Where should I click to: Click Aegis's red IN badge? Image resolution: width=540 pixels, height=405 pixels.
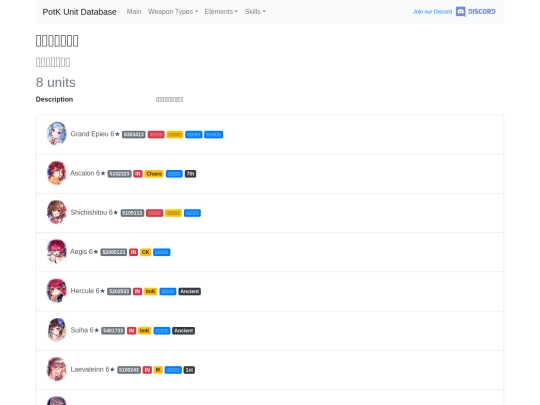133,252
